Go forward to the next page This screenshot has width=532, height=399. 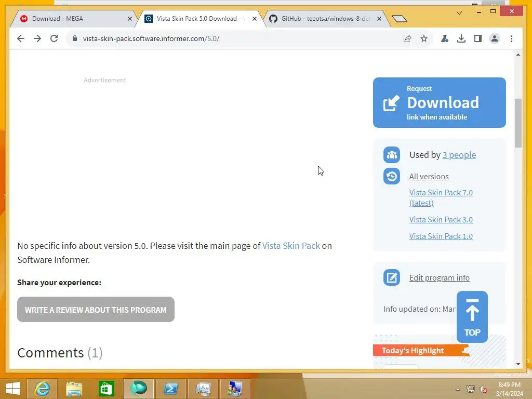click(37, 38)
